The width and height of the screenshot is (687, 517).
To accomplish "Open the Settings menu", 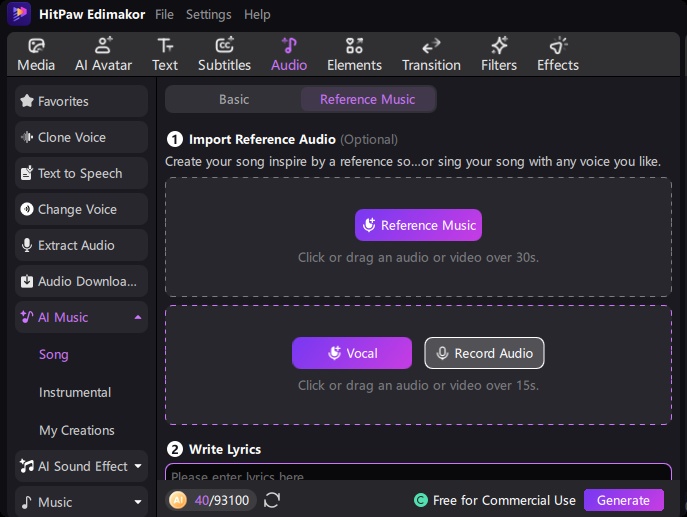I will point(209,14).
